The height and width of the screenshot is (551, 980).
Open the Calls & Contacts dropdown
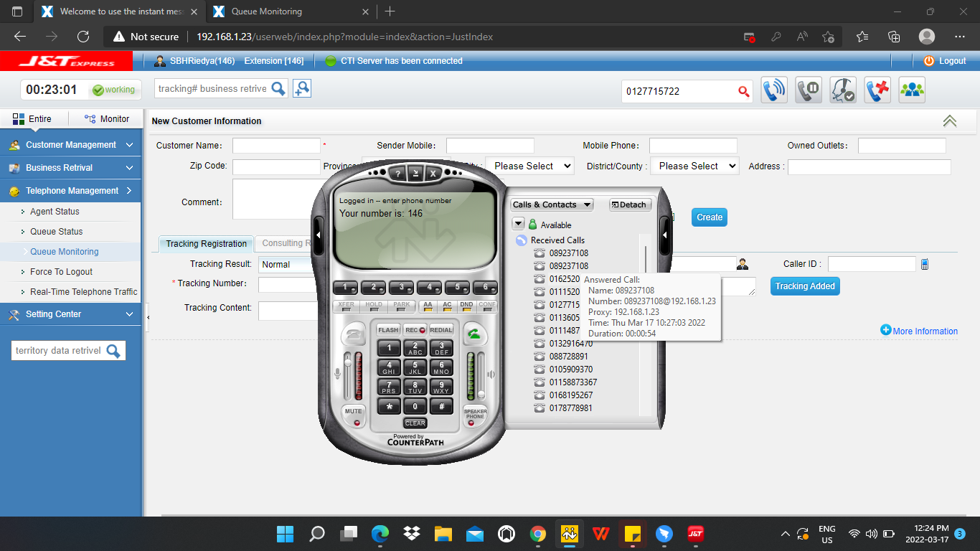[552, 204]
